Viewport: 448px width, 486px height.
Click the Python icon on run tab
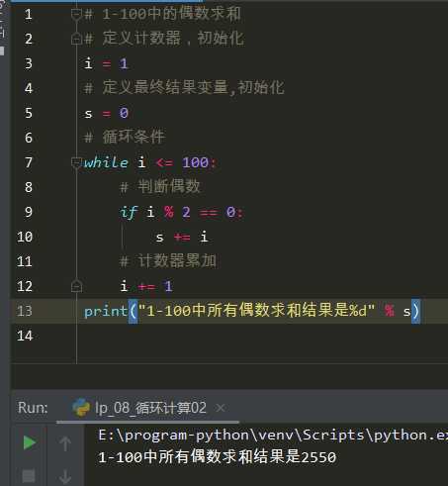click(81, 408)
